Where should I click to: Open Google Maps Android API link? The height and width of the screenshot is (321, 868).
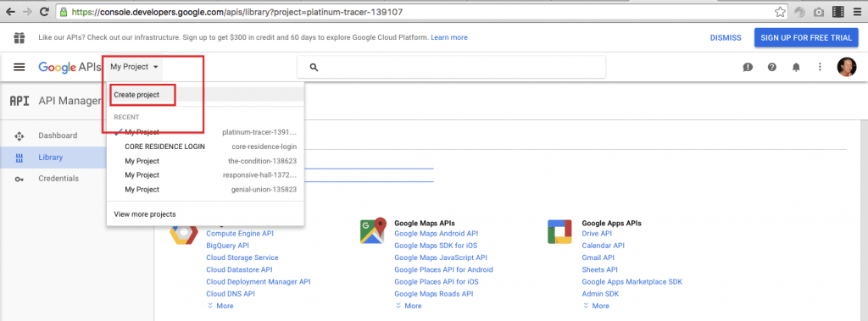[437, 234]
